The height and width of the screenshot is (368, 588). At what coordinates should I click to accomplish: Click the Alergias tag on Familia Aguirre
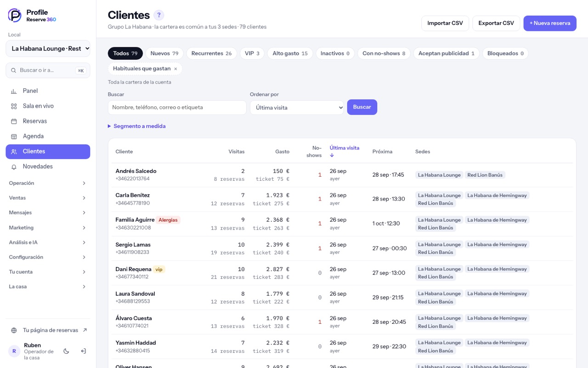(x=168, y=220)
